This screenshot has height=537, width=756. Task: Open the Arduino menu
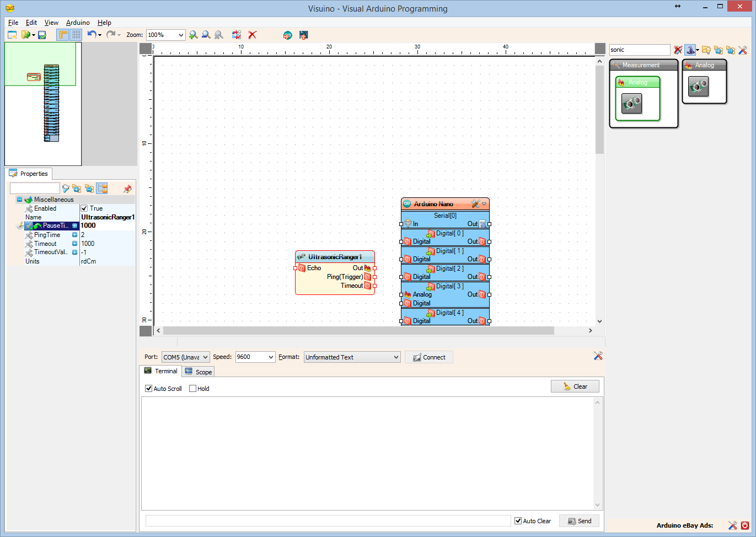pyautogui.click(x=77, y=23)
